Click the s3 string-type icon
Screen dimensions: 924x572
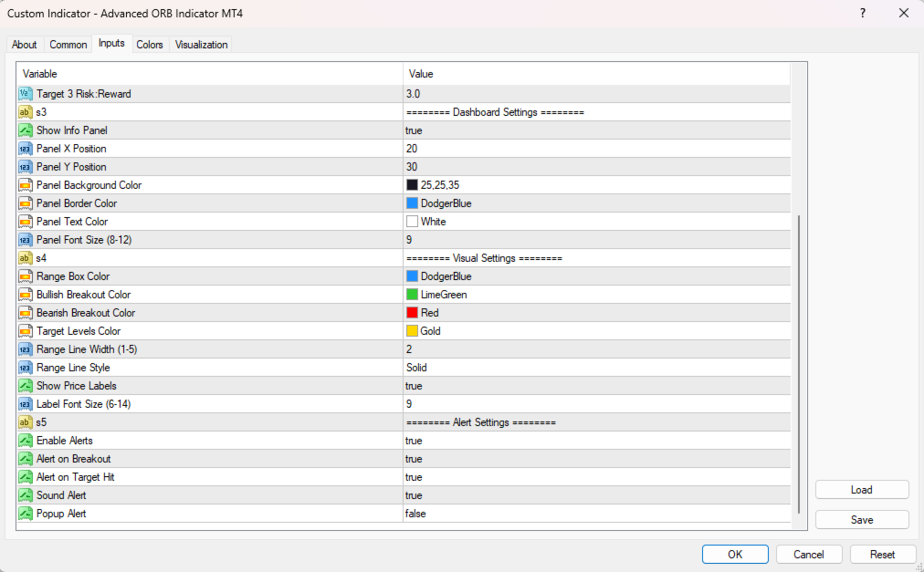tap(26, 112)
